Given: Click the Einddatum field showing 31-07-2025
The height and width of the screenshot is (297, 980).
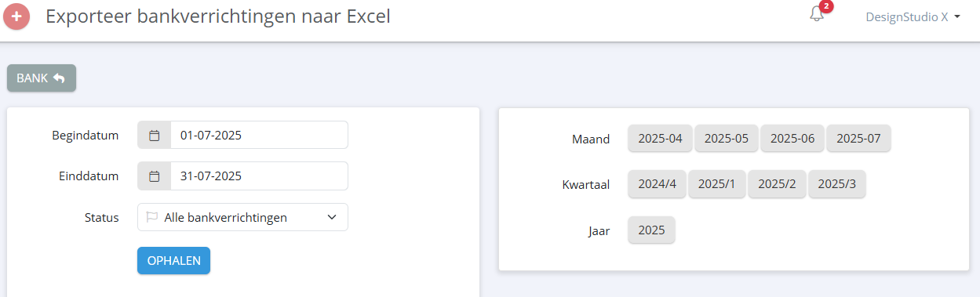Looking at the screenshot, I should point(259,176).
